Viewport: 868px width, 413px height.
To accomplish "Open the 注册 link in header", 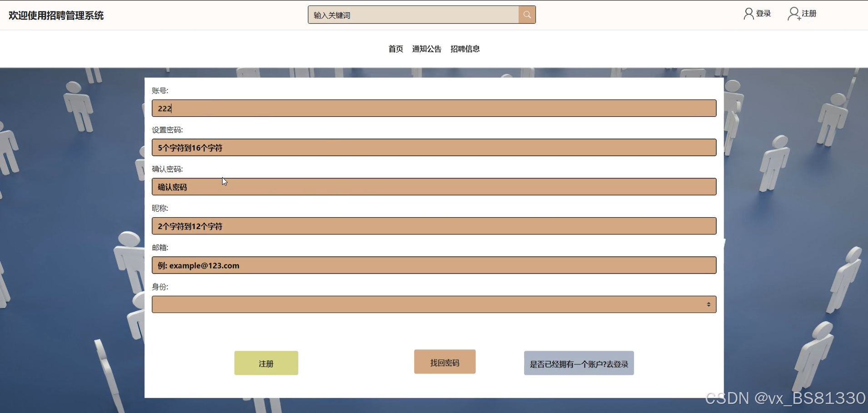I will tap(809, 14).
